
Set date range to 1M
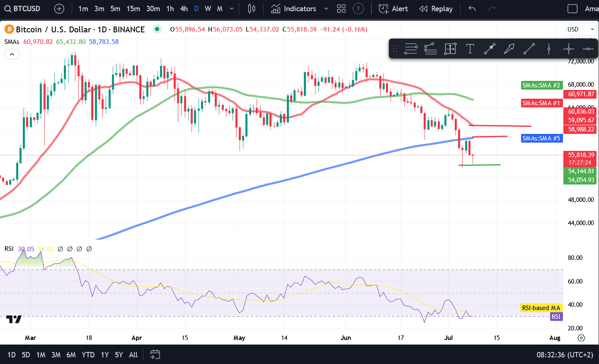(41, 355)
